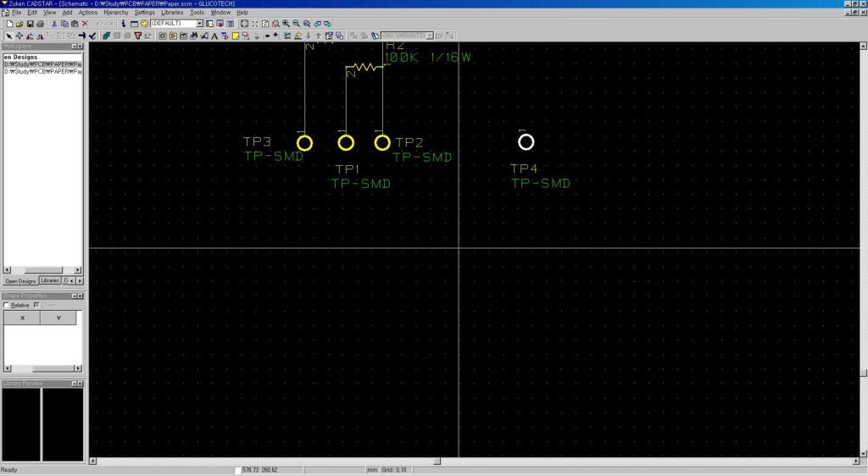Click the red funnel shape tool icon
The height and width of the screenshot is (476, 868).
pyautogui.click(x=138, y=36)
